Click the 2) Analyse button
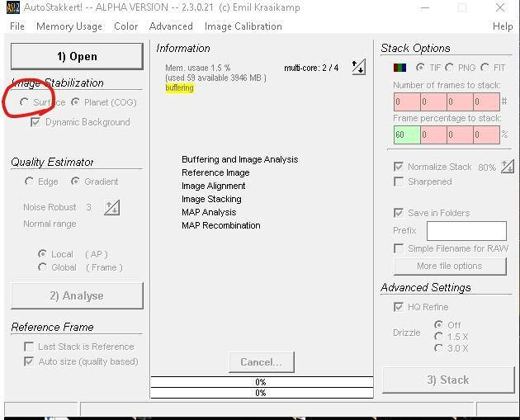This screenshot has width=520, height=420. [x=77, y=295]
